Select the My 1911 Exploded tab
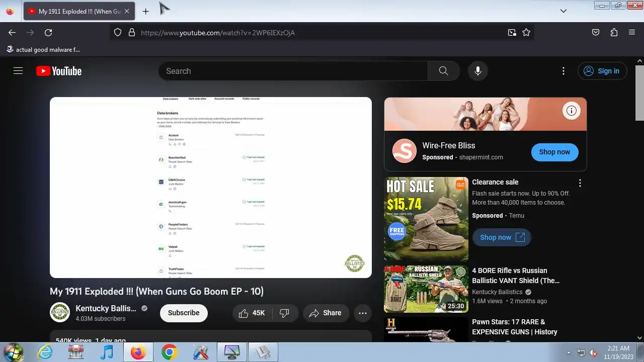This screenshot has height=362, width=644. tap(79, 11)
